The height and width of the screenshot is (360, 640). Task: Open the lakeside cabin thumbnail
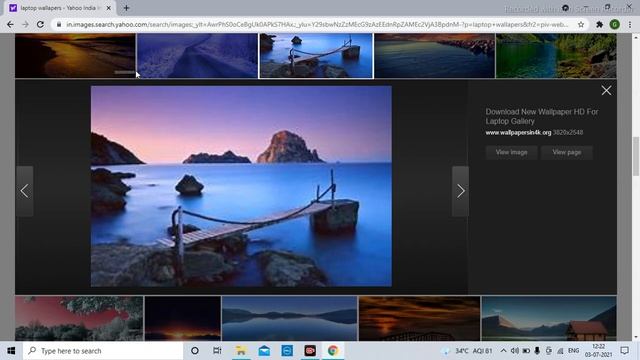point(549,318)
